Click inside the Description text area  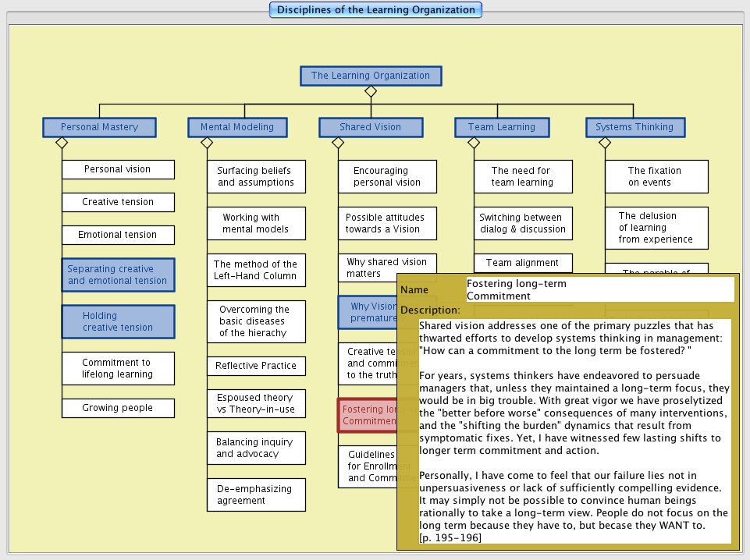574,431
